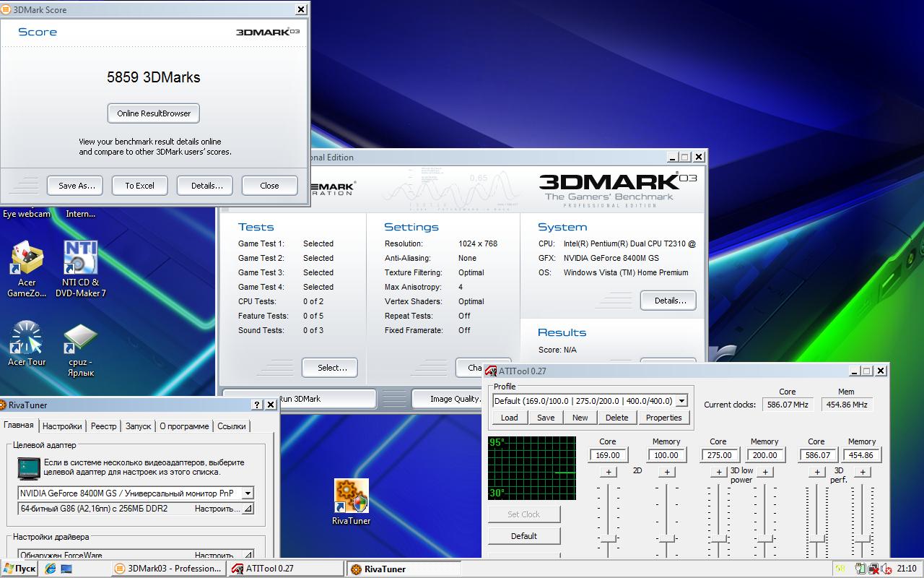Click the RivaTuner title bar gear icon

[2, 405]
